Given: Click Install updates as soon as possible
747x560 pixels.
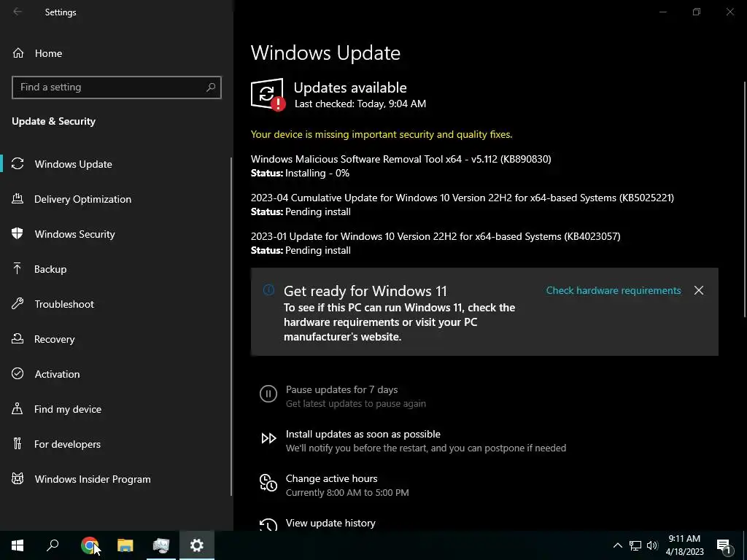Looking at the screenshot, I should click(x=363, y=434).
